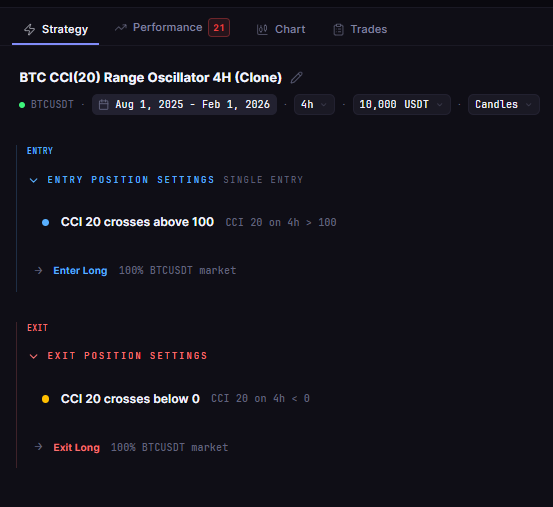Click the CCI 20 on 4h < 0 detail

click(260, 398)
